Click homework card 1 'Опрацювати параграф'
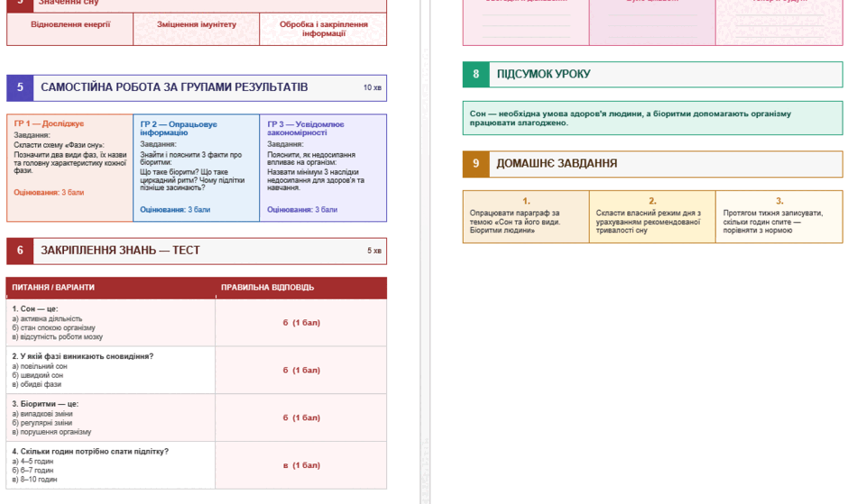848x504 pixels. 526,217
